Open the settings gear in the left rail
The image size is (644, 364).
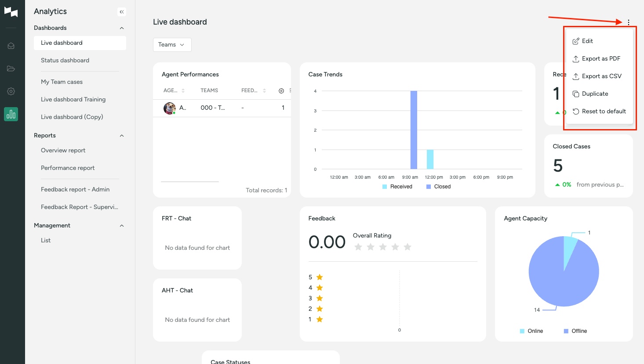click(11, 91)
